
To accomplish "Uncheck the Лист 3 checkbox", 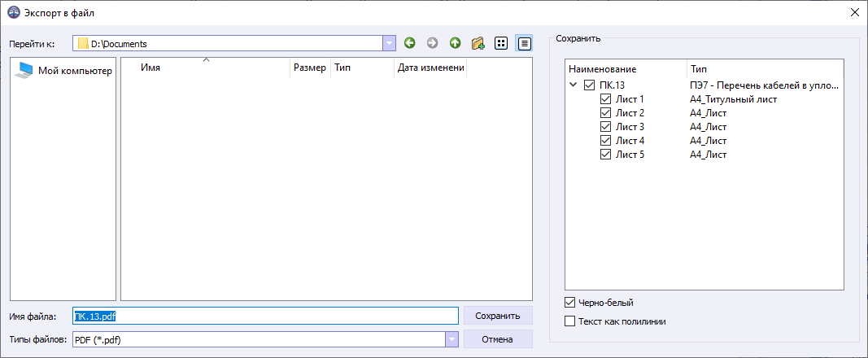I will (605, 127).
